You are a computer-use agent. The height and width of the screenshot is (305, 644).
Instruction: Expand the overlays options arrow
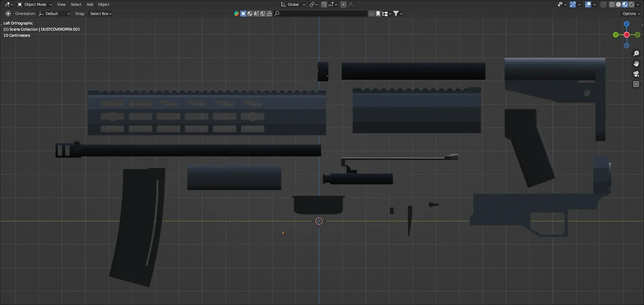point(594,4)
